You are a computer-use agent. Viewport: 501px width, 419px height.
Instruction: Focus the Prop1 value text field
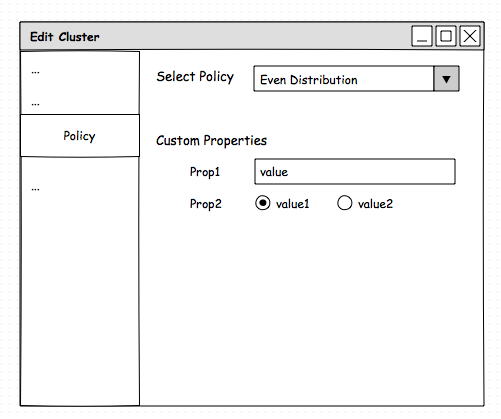point(355,172)
